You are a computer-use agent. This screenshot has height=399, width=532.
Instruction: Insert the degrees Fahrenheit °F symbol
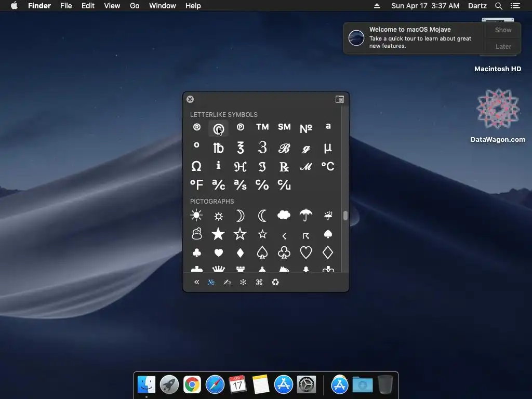[x=196, y=185]
